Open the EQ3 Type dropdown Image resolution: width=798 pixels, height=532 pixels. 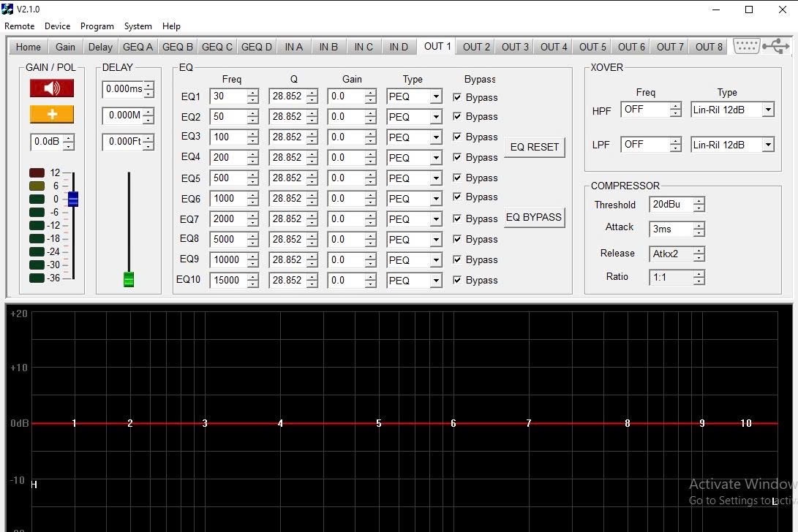pos(436,137)
